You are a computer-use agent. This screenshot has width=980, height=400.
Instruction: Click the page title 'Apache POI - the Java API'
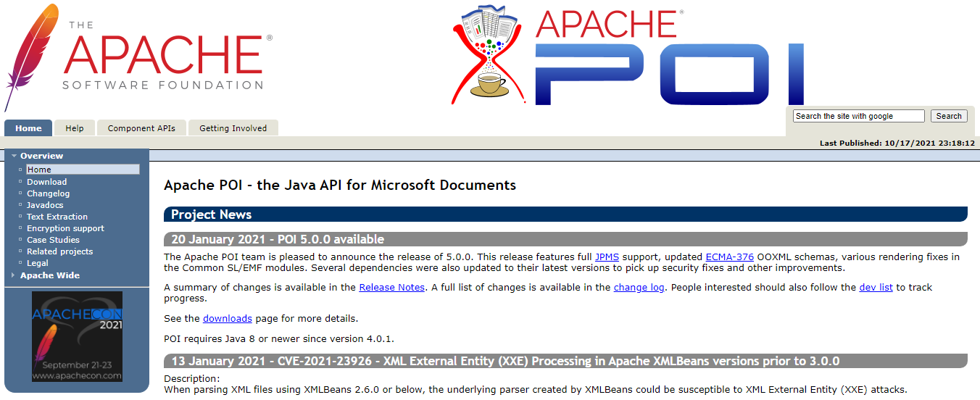click(x=340, y=185)
